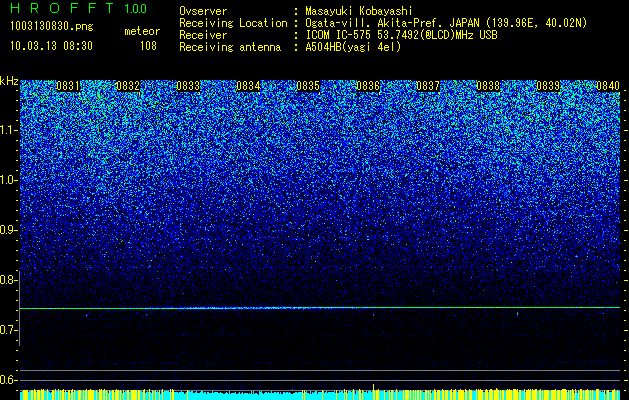Click the 0.8 kHz axis label

pos(8,280)
